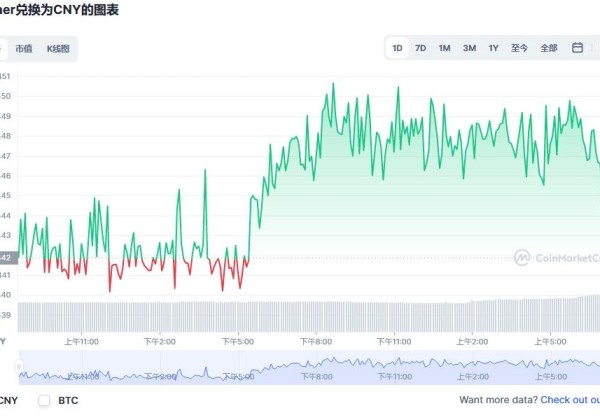The height and width of the screenshot is (420, 600).
Task: Open the K线图 candlestick view
Action: pos(58,48)
